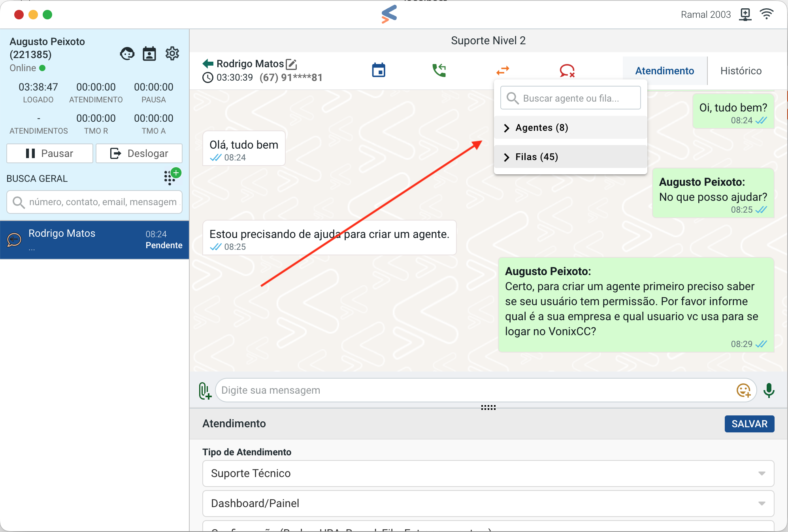Click the Pendente status label
The width and height of the screenshot is (788, 532).
click(164, 245)
